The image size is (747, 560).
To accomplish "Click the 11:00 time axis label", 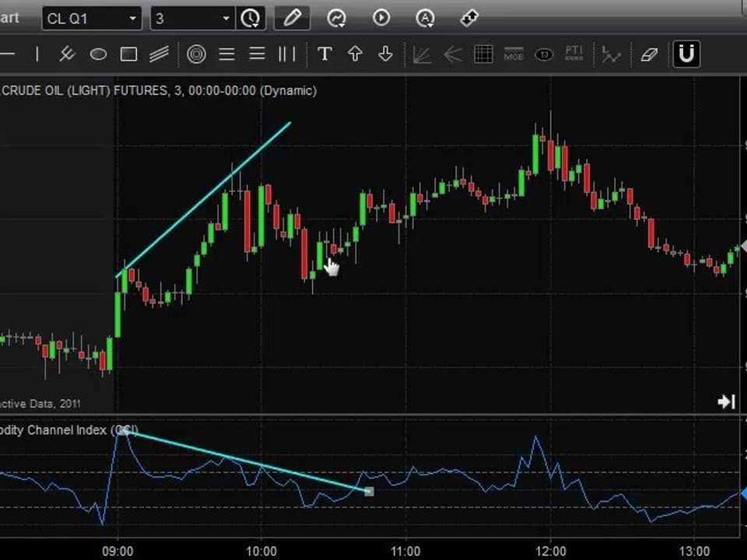I will pos(405,551).
